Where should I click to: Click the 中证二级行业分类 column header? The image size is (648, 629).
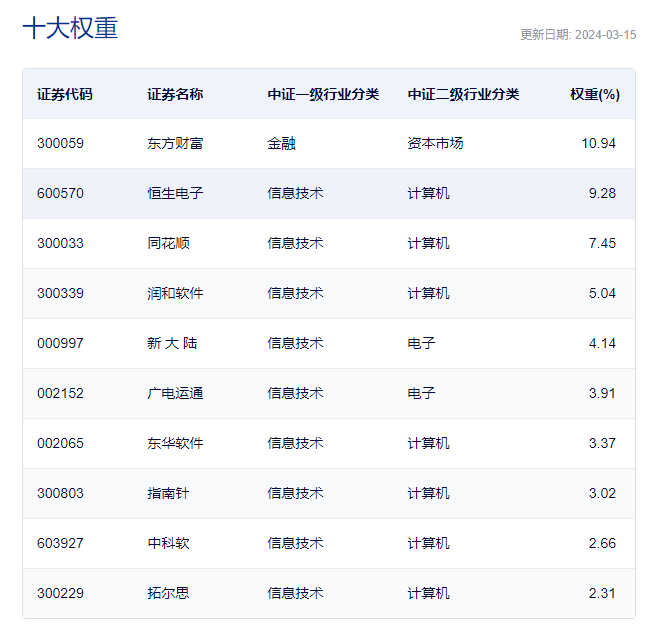coord(463,94)
